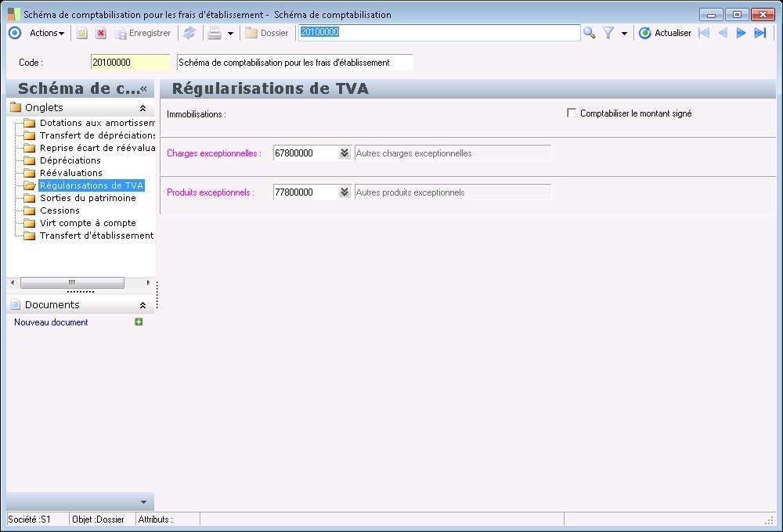Screen dimensions: 783x532
Task: Click the Dépréciations folder icon
Action: 30,160
